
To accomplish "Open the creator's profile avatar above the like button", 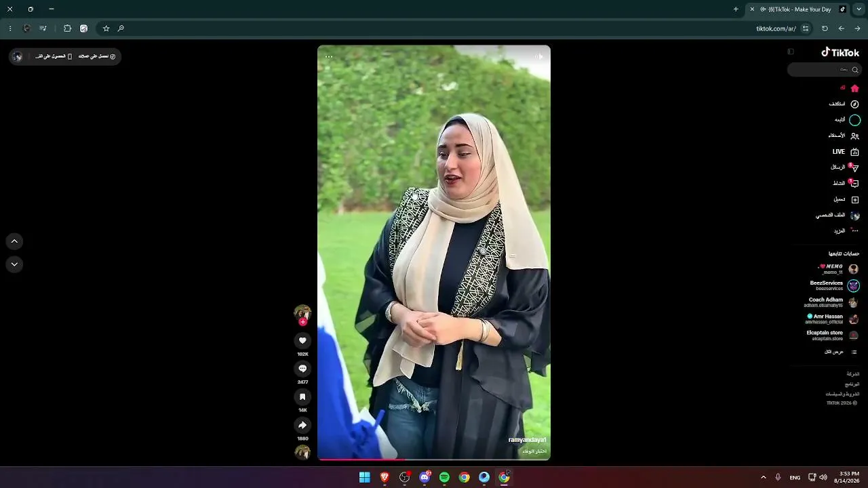I will [x=302, y=312].
